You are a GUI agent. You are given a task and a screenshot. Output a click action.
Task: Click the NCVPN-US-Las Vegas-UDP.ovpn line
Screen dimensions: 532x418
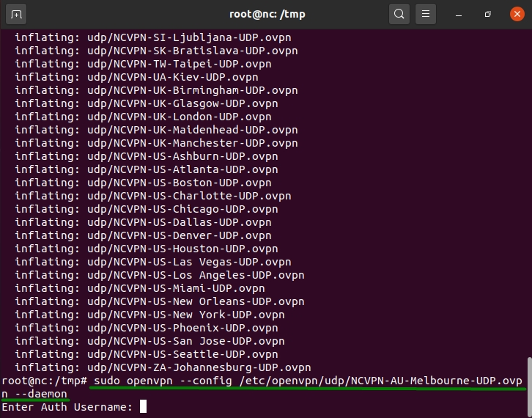tap(153, 262)
